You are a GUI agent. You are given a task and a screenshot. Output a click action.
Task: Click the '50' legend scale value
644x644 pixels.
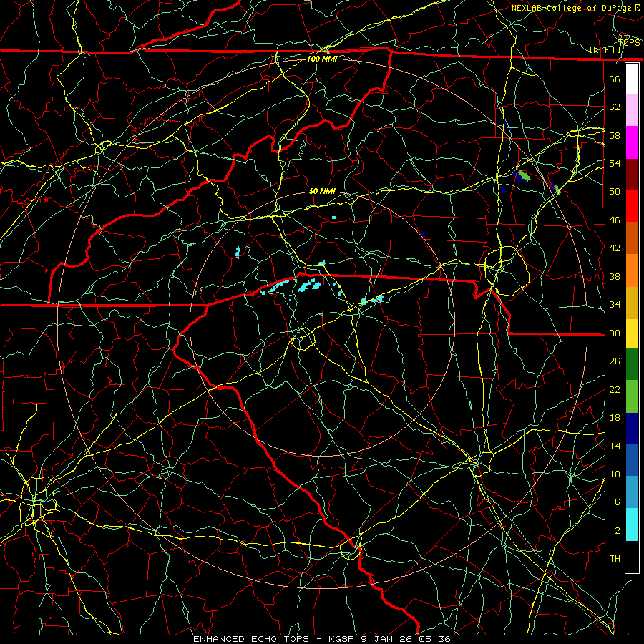[615, 192]
